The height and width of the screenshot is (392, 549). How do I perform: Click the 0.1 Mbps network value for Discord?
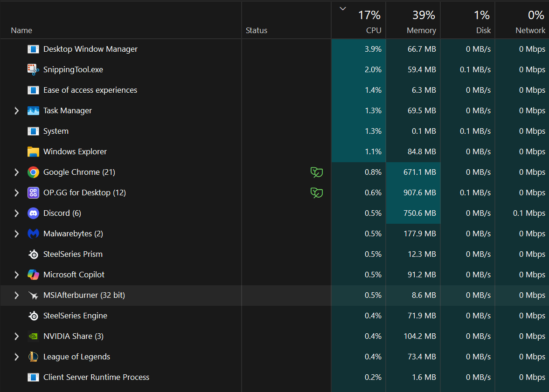coord(529,213)
